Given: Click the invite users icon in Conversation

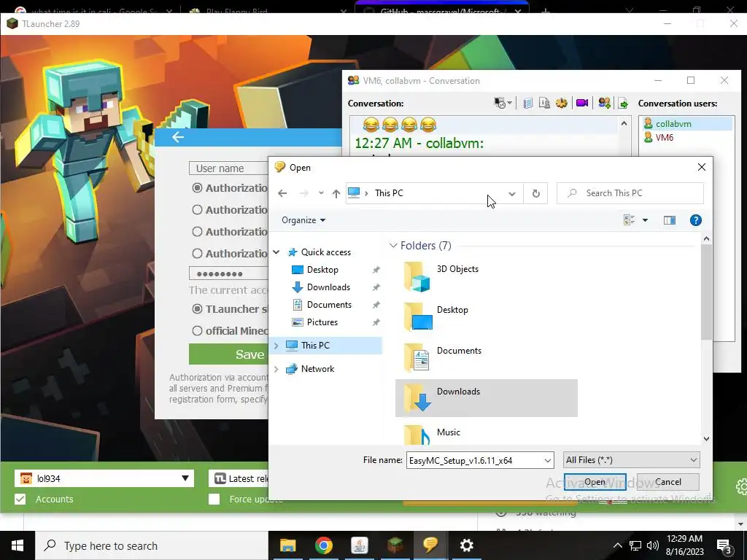Looking at the screenshot, I should tap(604, 104).
